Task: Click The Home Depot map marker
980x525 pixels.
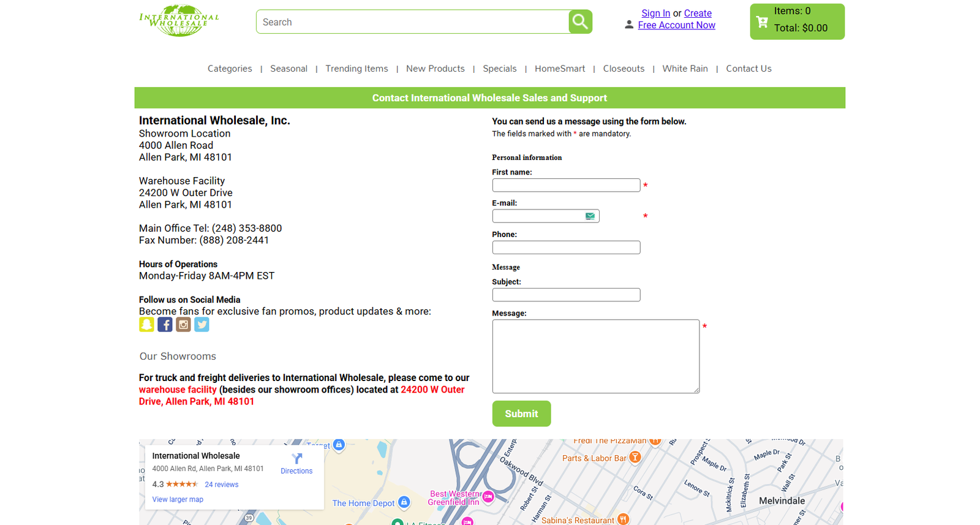Action: click(404, 502)
